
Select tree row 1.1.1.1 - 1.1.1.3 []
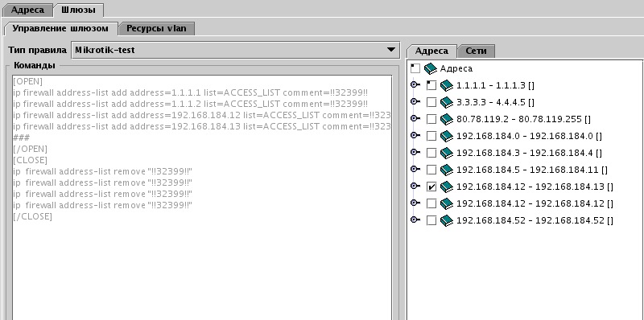pyautogui.click(x=495, y=85)
